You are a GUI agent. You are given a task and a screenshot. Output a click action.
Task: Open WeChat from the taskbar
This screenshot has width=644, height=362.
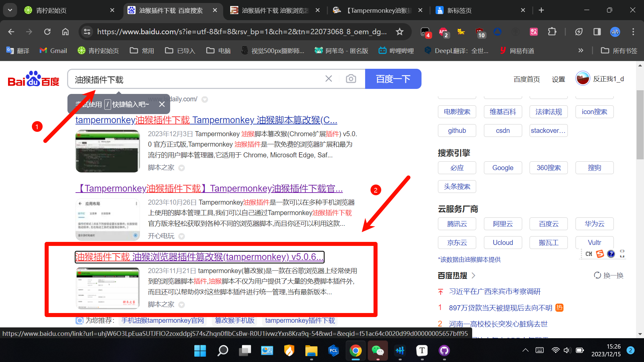pyautogui.click(x=378, y=351)
